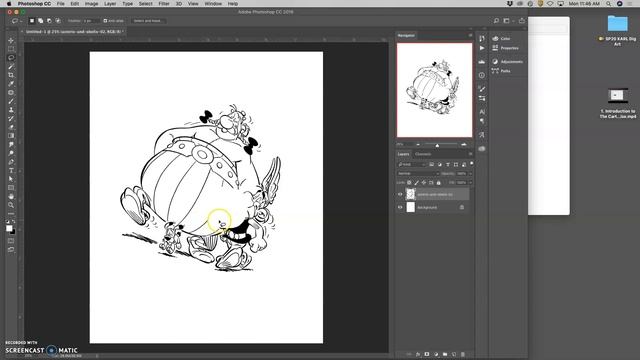Open the Adjustments panel button
Image resolution: width=640 pixels, height=360 pixels.
507,62
